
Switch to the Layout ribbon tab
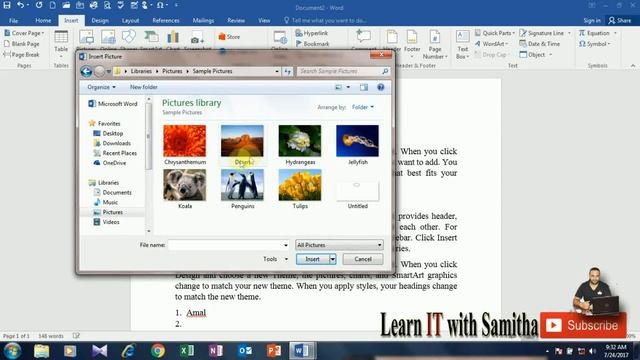pyautogui.click(x=130, y=20)
